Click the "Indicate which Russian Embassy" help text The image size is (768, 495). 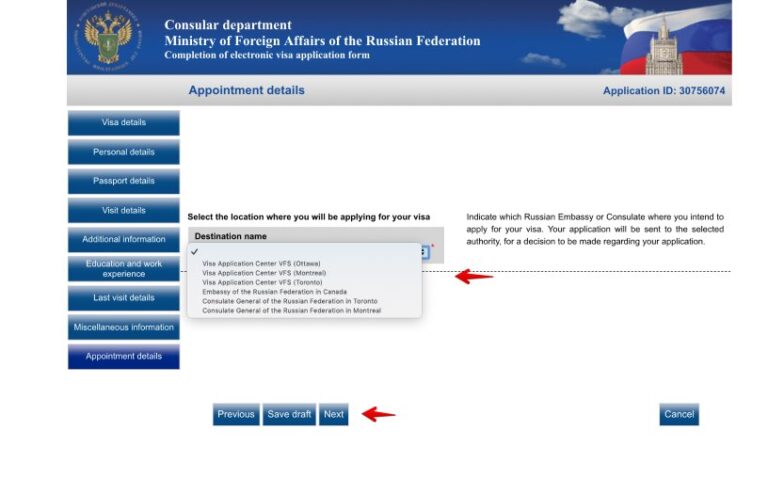pyautogui.click(x=595, y=229)
